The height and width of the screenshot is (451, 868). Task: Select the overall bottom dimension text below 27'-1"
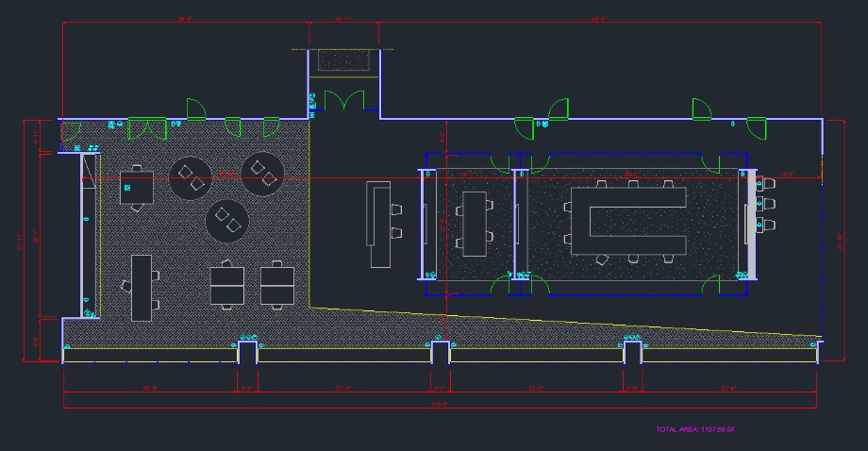click(440, 405)
